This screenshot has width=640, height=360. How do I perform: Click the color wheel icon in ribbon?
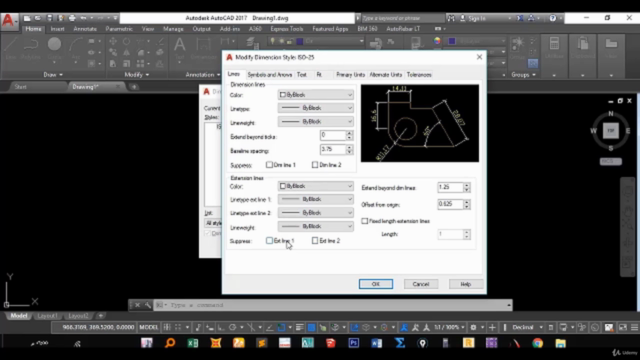click(x=437, y=41)
